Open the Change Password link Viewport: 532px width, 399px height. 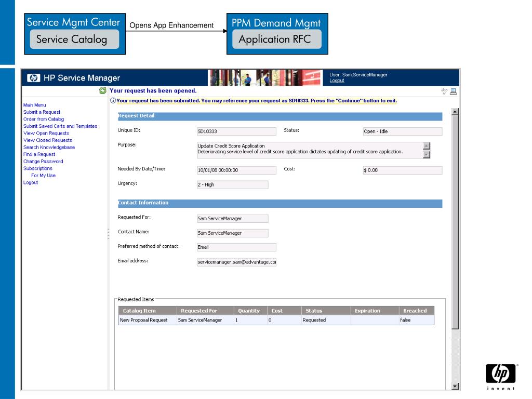click(x=43, y=162)
